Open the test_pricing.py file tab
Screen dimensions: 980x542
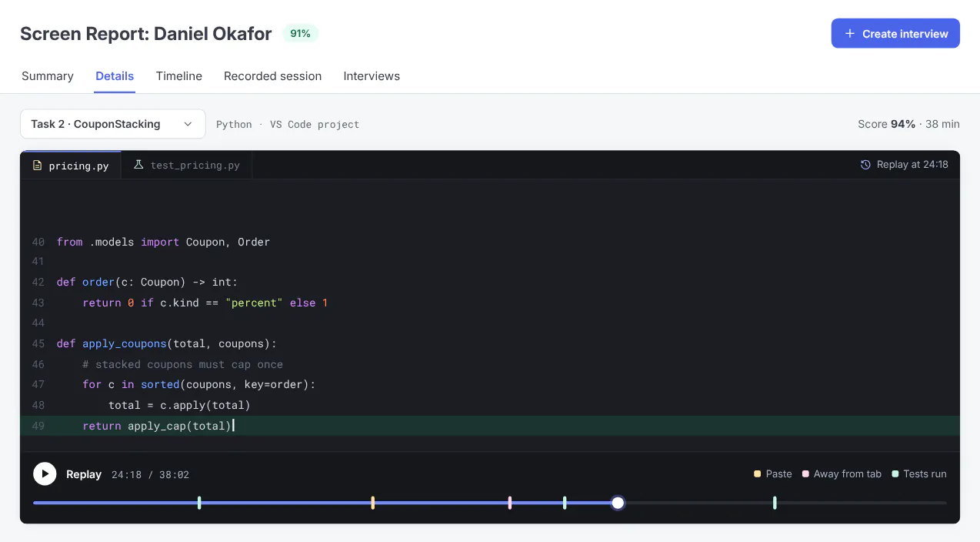click(x=187, y=165)
